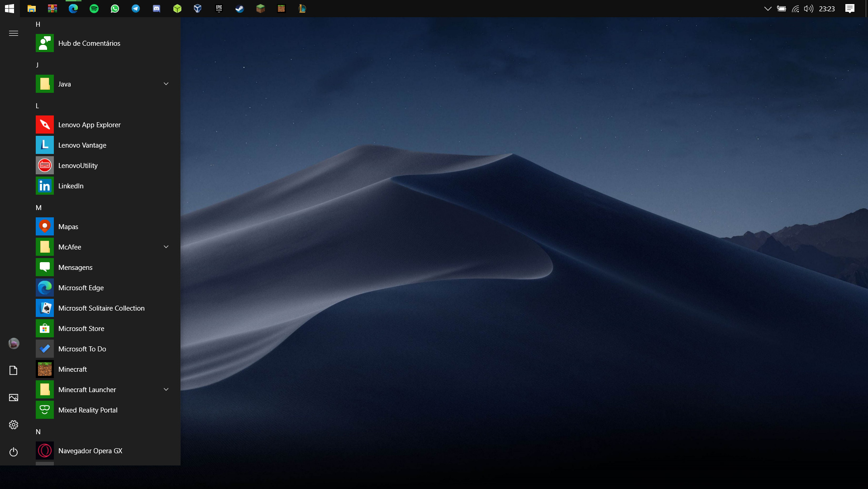
Task: Open WhatsApp from the taskbar
Action: 115,9
